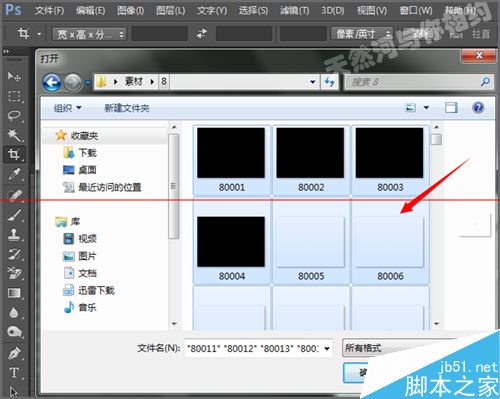Open 文件(F) menu
This screenshot has width=500, height=399.
coord(49,11)
